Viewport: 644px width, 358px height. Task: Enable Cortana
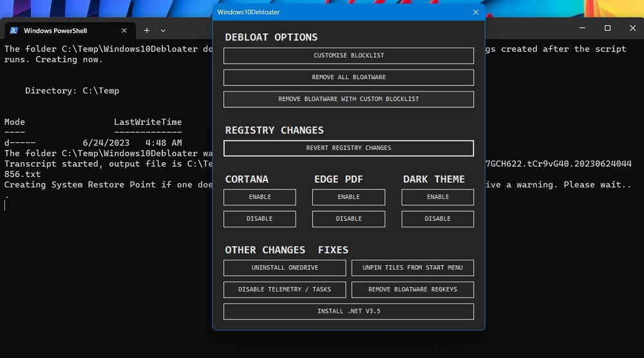[260, 197]
